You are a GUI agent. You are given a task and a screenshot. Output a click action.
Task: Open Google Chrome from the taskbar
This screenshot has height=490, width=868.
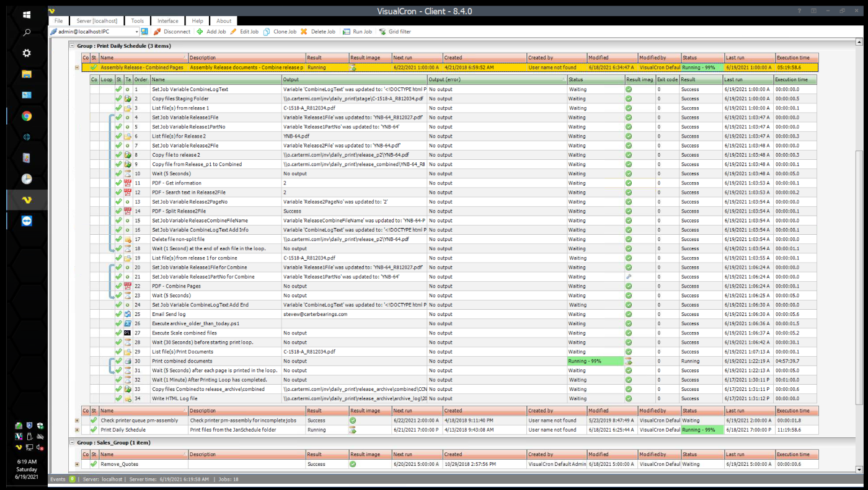tap(27, 116)
